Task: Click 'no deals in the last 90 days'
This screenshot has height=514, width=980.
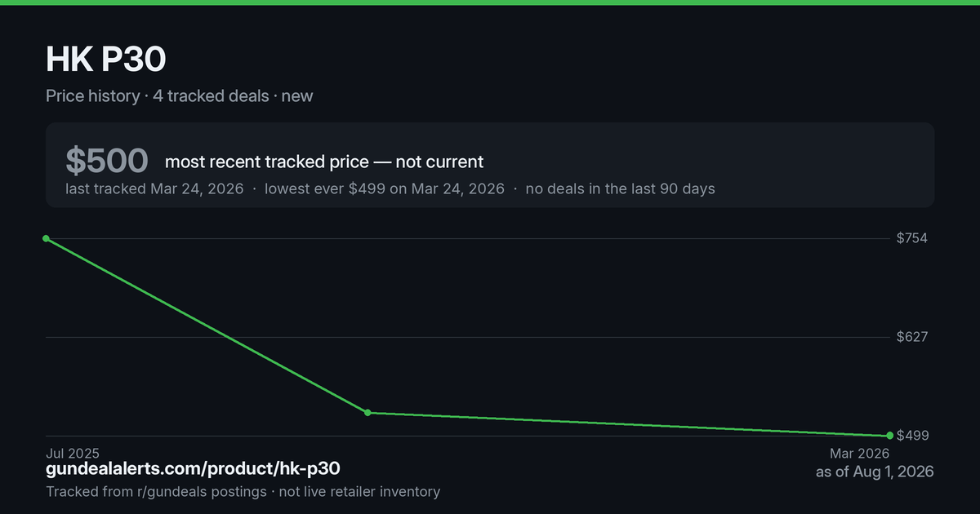Action: point(620,188)
